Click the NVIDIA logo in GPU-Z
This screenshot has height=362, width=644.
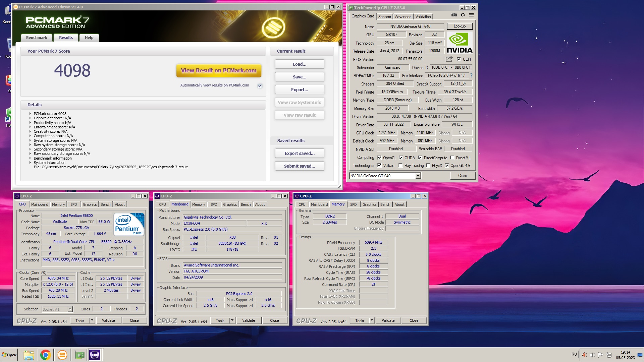(x=460, y=43)
